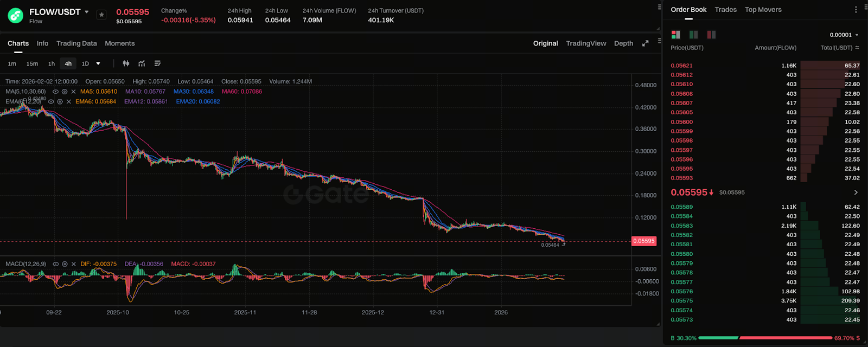Switch to the Trading Data tab
868x347 pixels.
(76, 43)
